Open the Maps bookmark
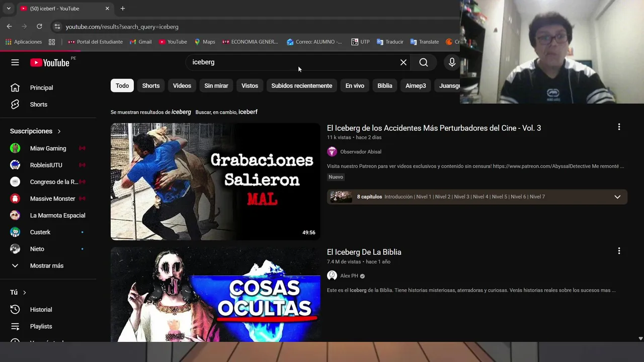The height and width of the screenshot is (362, 644). tap(205, 42)
